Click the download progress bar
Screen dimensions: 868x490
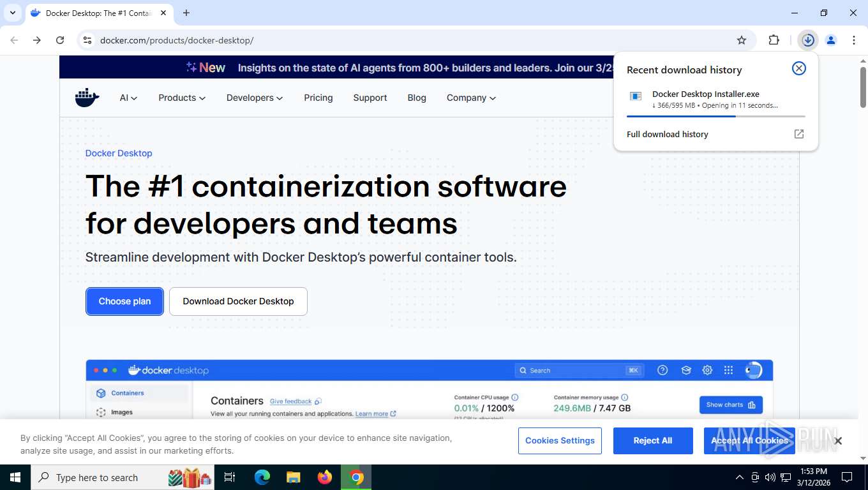tap(716, 116)
